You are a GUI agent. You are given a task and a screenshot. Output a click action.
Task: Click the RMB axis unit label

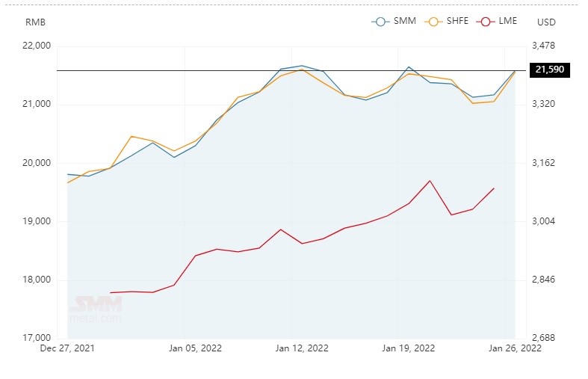point(35,22)
